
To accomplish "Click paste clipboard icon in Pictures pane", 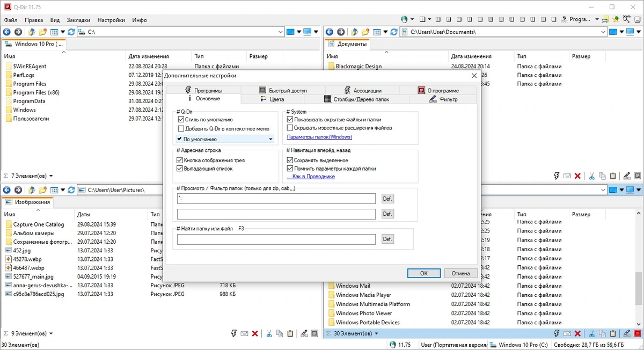I will coord(290,333).
